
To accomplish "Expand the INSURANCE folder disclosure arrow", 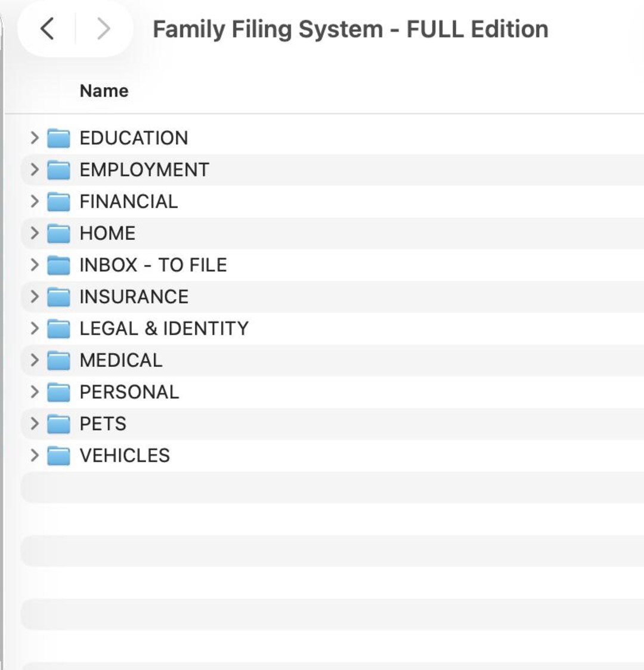I will (x=35, y=297).
